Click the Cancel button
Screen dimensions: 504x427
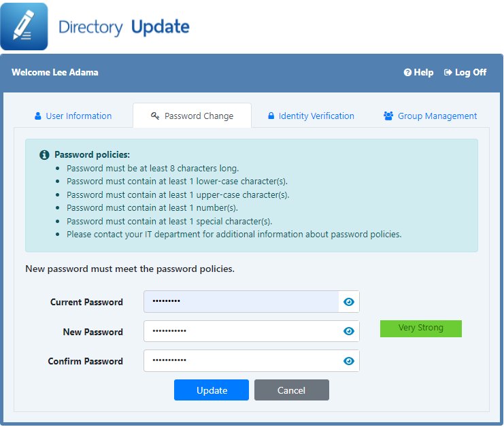(292, 390)
